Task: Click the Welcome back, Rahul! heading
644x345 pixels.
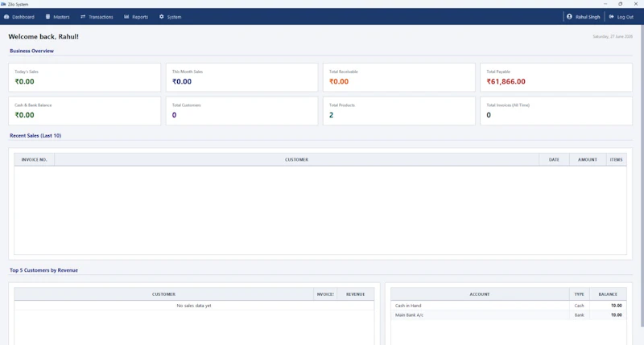Action: [43, 36]
